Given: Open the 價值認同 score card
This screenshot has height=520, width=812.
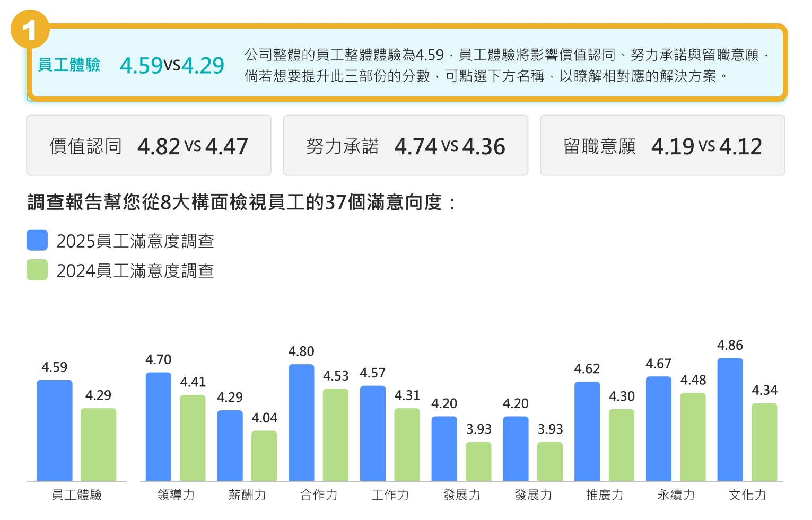Looking at the screenshot, I should click(149, 146).
